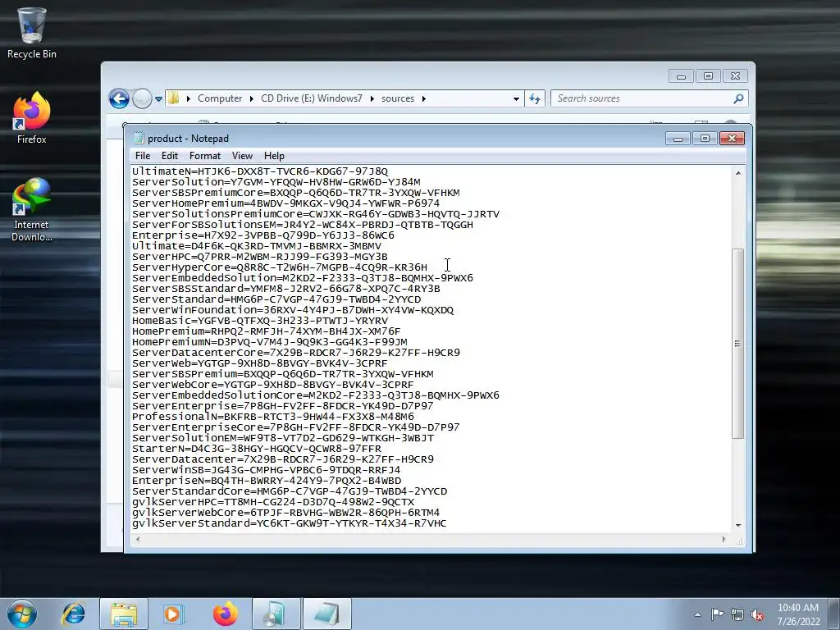
Task: Go back in the Explorer window
Action: coord(119,98)
